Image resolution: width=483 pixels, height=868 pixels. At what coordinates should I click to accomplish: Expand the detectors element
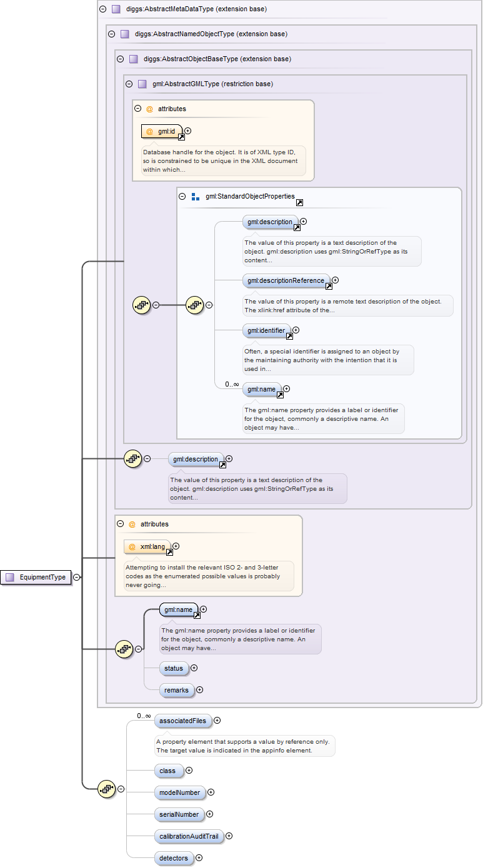click(199, 858)
